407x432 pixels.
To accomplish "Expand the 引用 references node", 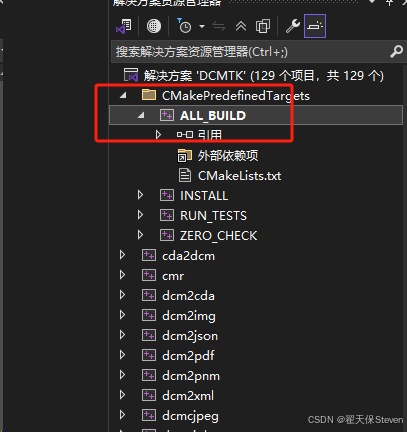I will (158, 135).
